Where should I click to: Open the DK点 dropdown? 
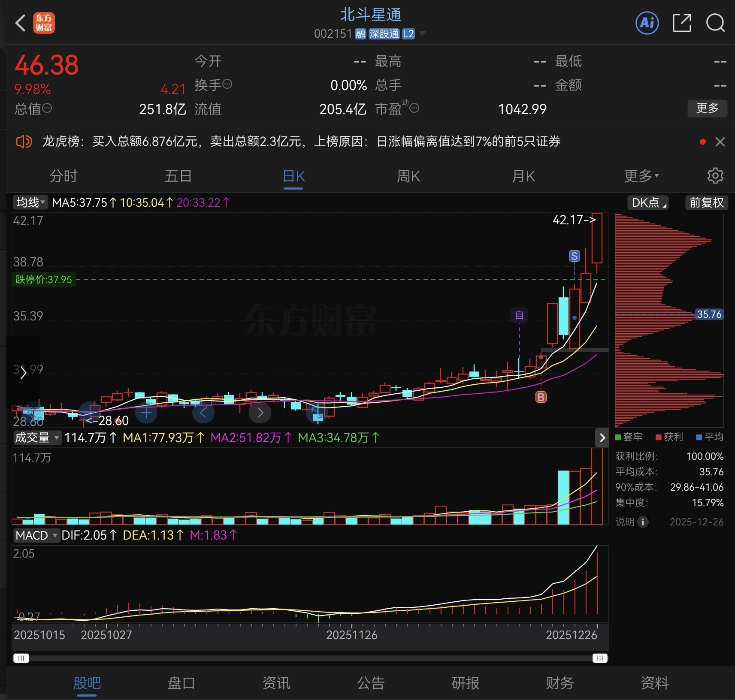[x=648, y=202]
